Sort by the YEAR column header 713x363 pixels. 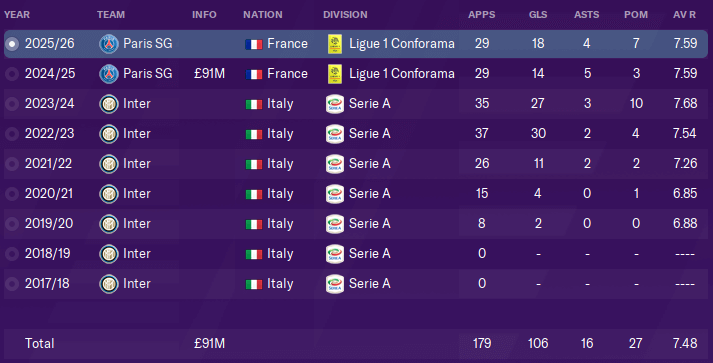17,15
